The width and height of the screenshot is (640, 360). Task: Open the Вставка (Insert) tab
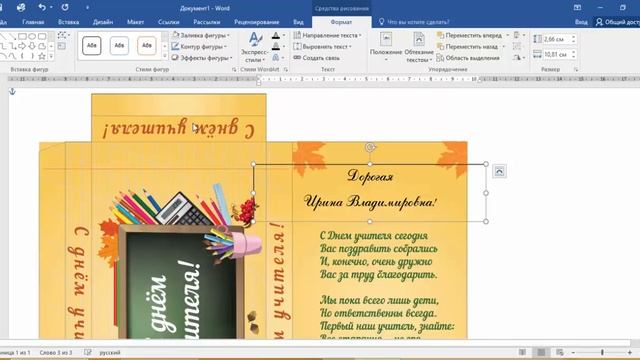point(68,22)
